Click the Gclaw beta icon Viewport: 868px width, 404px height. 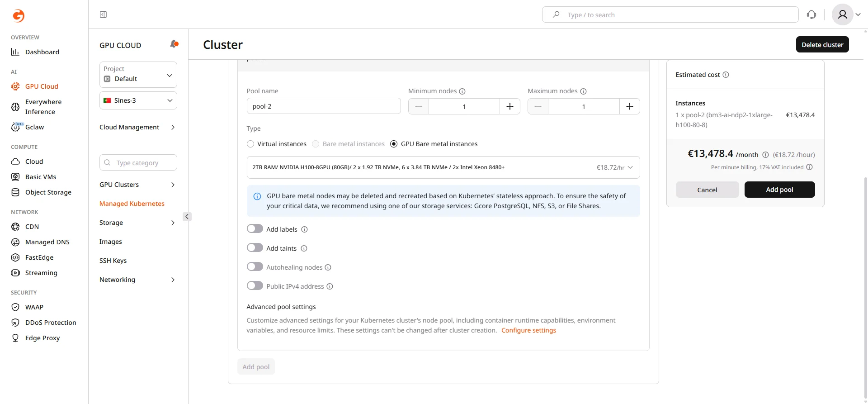pyautogui.click(x=16, y=127)
